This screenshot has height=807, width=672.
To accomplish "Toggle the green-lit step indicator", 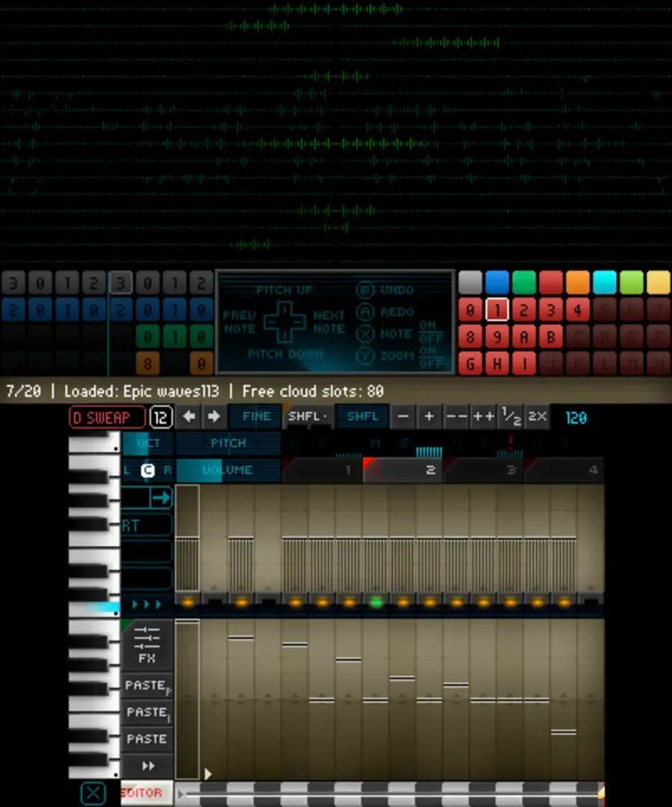I will point(376,602).
